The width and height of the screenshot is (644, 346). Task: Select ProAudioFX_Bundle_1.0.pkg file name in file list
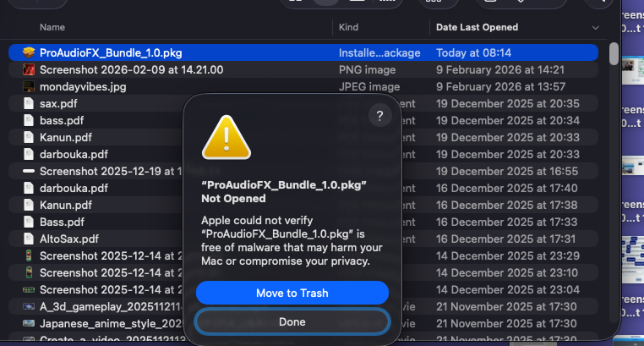click(111, 53)
